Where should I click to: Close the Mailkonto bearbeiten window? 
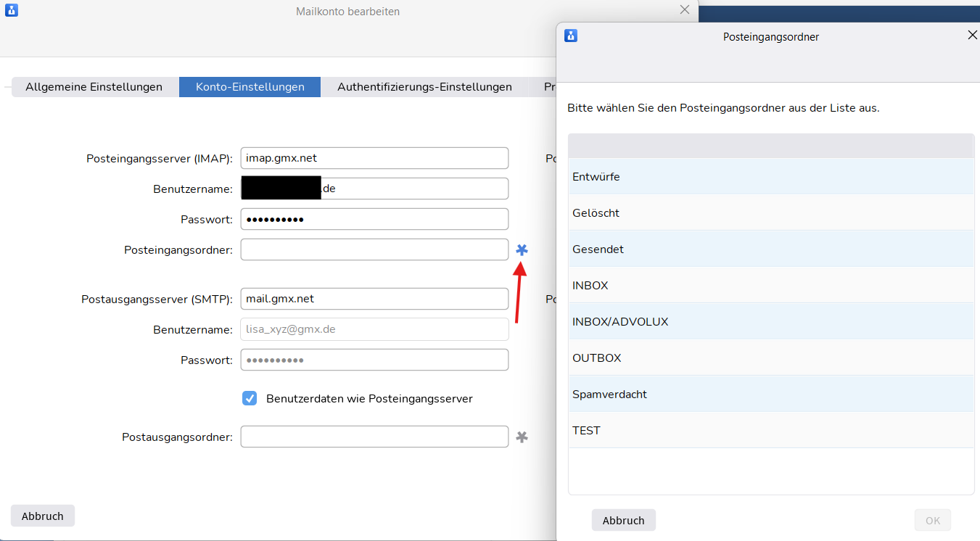click(684, 10)
